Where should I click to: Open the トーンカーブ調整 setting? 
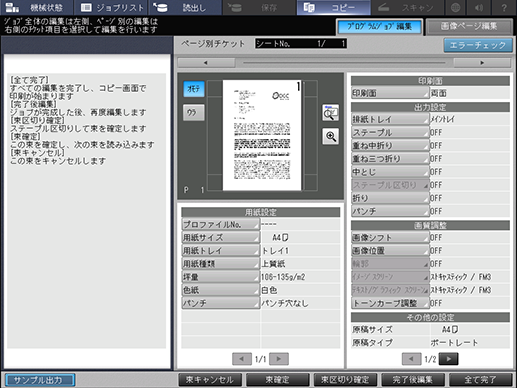pyautogui.click(x=390, y=303)
